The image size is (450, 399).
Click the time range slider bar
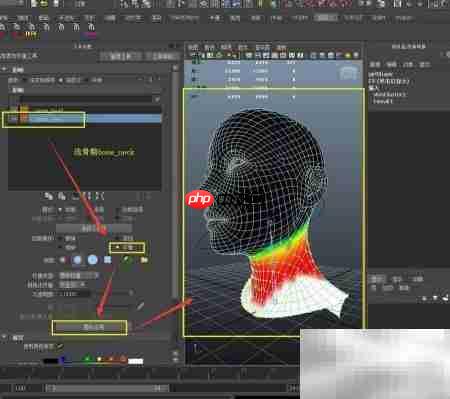pos(106,388)
